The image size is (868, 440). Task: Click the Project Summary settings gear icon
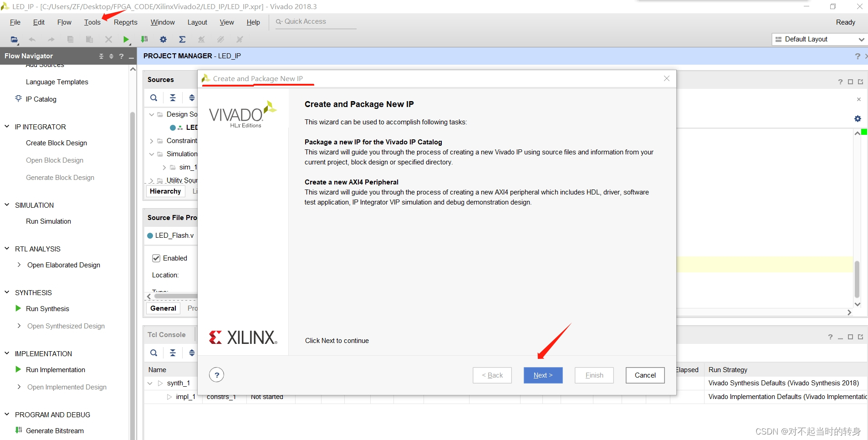[x=858, y=119]
